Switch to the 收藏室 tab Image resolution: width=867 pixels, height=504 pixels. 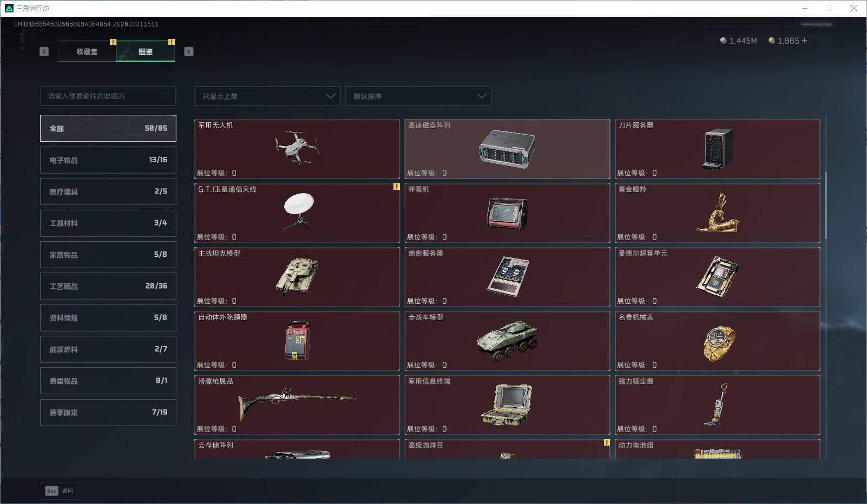coord(86,52)
